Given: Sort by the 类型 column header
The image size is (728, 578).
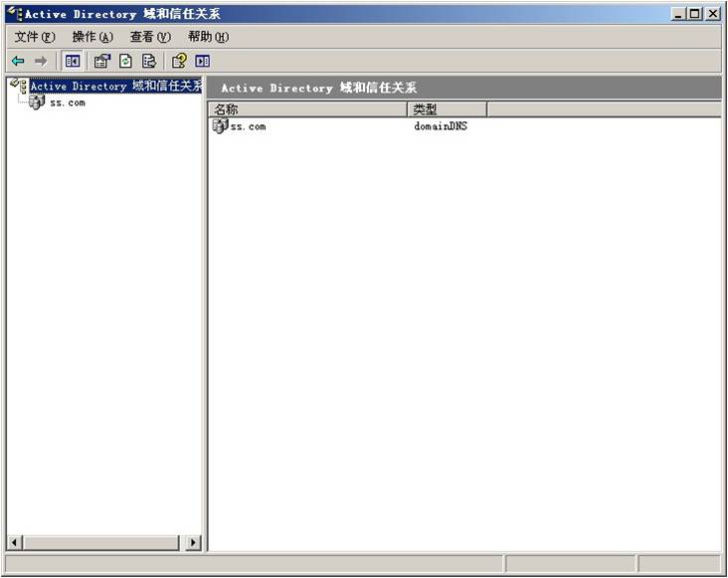Looking at the screenshot, I should 448,109.
